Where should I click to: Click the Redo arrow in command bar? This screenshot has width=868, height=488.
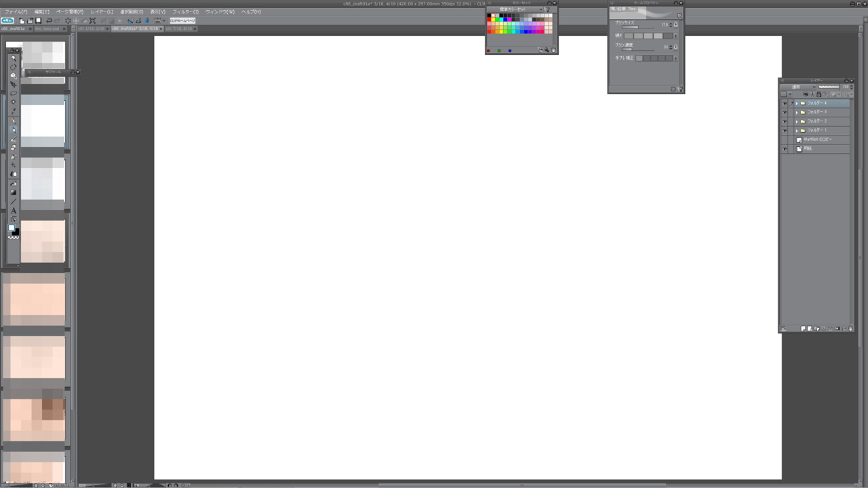click(57, 21)
